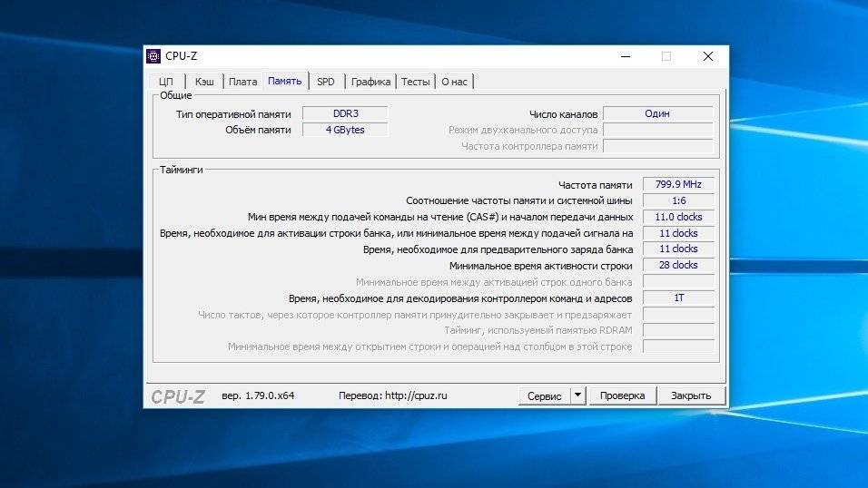Switch to the Кэш tab

(x=204, y=82)
